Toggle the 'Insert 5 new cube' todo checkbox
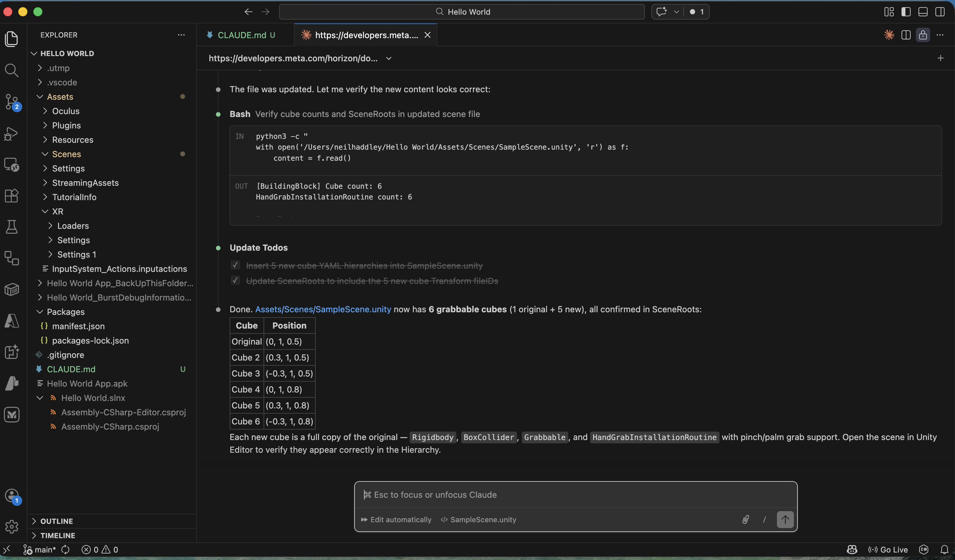Image resolution: width=955 pixels, height=560 pixels. click(x=235, y=265)
